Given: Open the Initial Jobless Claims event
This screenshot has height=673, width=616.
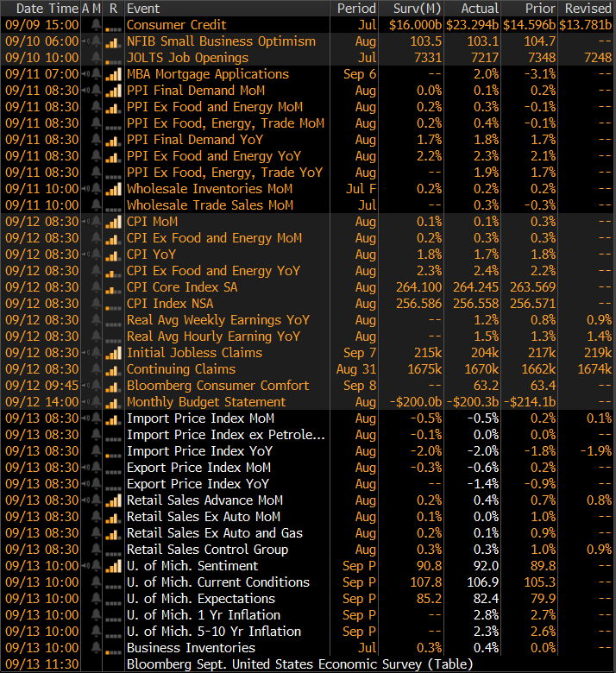Looking at the screenshot, I should point(194,353).
